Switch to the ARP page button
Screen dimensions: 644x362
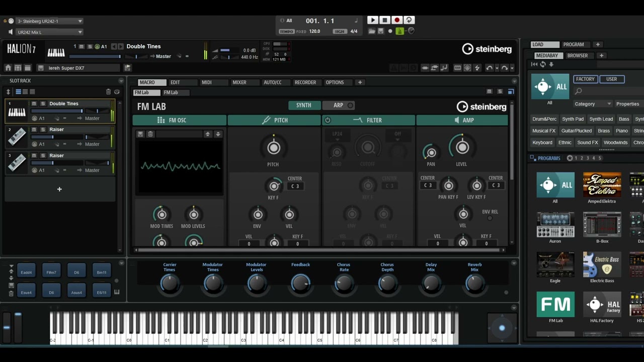[338, 105]
